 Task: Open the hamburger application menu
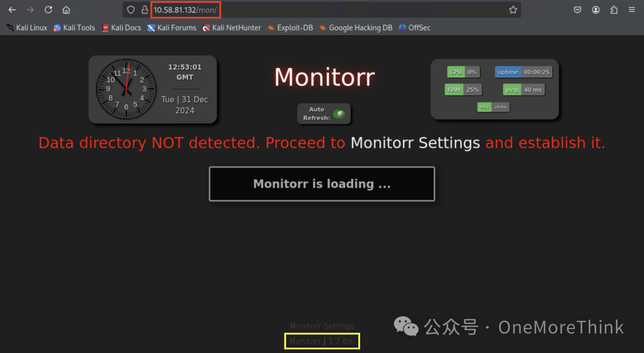[x=631, y=10]
